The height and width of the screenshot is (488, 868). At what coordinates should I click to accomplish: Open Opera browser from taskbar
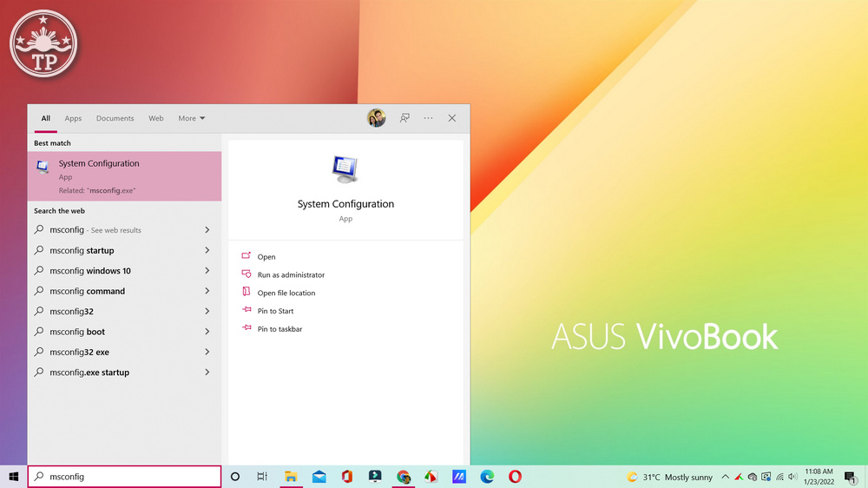pyautogui.click(x=516, y=477)
